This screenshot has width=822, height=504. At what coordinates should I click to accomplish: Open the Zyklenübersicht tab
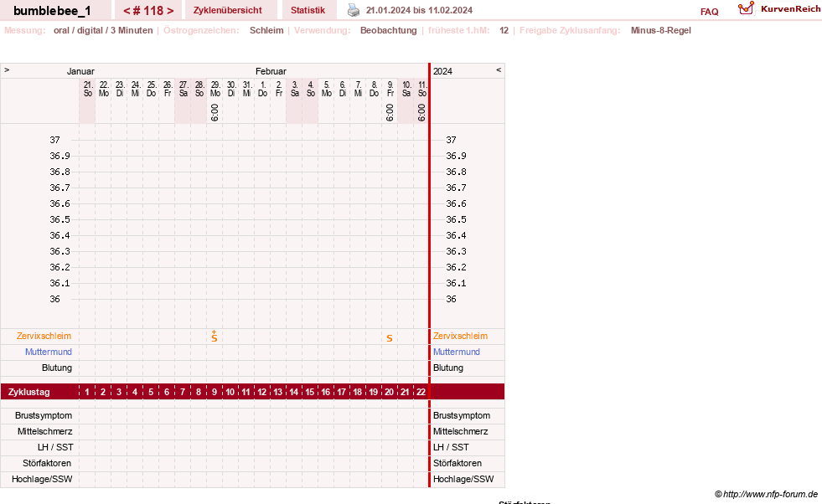(x=228, y=11)
